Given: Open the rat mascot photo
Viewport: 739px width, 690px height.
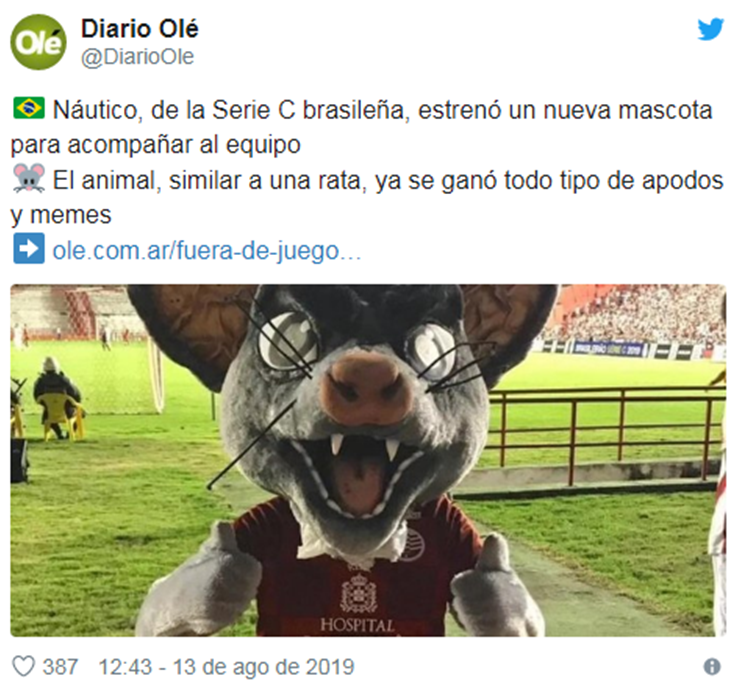Looking at the screenshot, I should [368, 460].
